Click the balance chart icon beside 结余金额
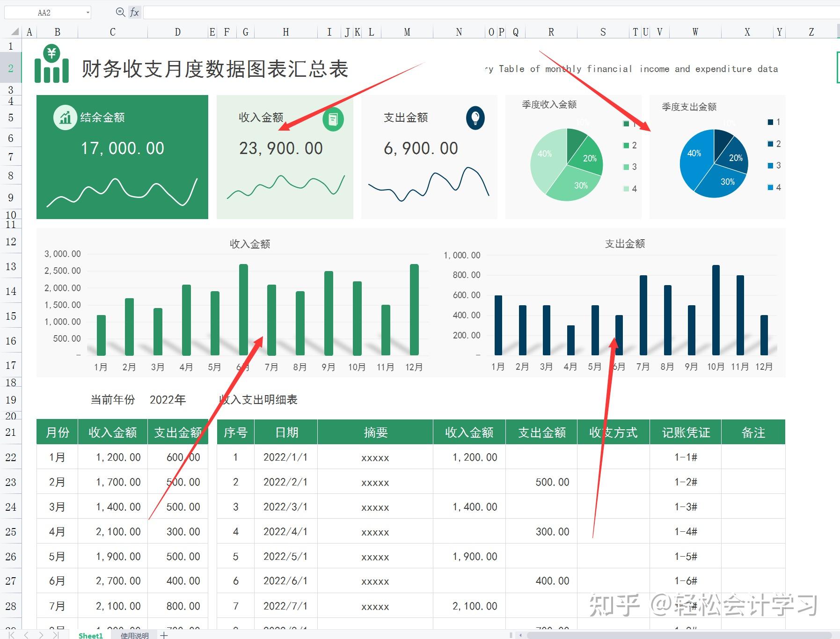This screenshot has height=639, width=840. pos(65,117)
